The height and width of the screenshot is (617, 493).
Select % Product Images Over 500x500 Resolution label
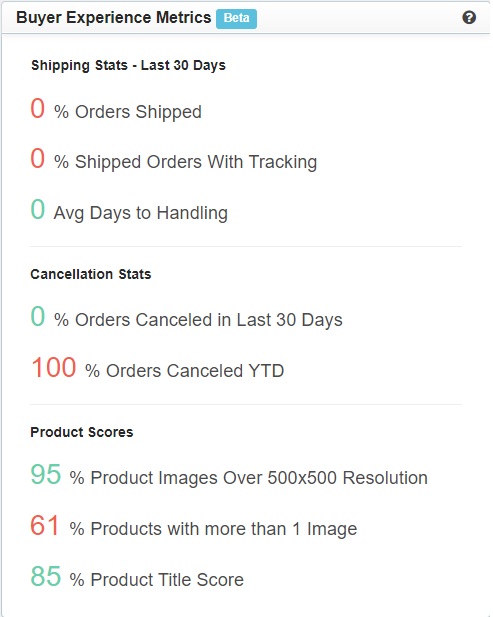[x=249, y=478]
